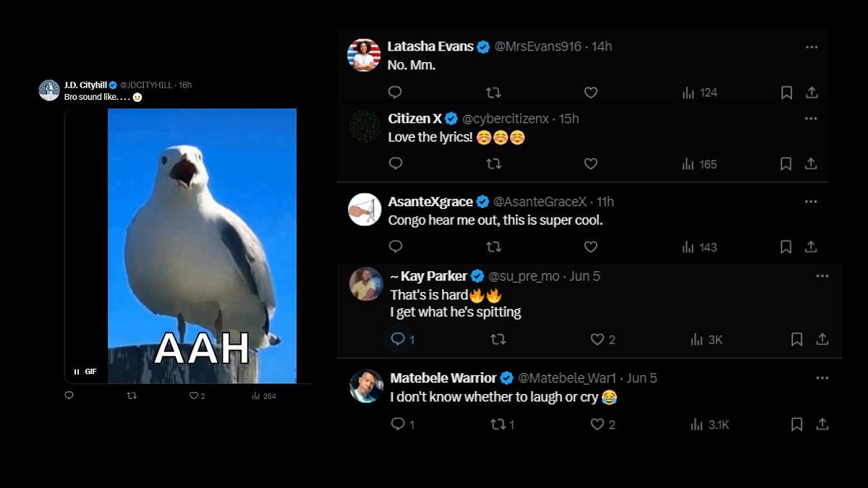
Task: Reply to J.D. Cityhill's post
Action: [69, 395]
